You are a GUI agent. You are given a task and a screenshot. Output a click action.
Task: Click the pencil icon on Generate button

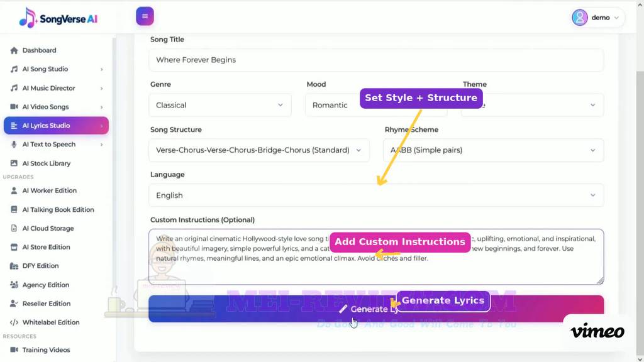pyautogui.click(x=343, y=309)
